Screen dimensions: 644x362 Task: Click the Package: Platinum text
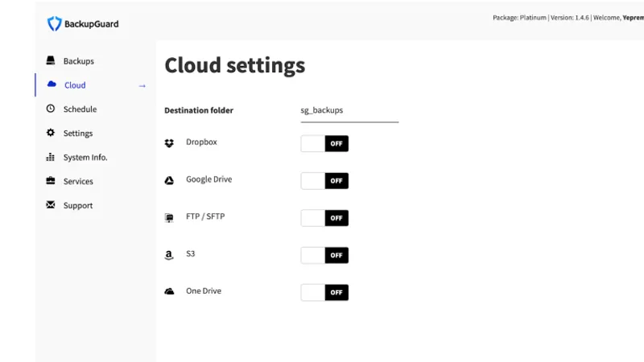click(x=519, y=18)
